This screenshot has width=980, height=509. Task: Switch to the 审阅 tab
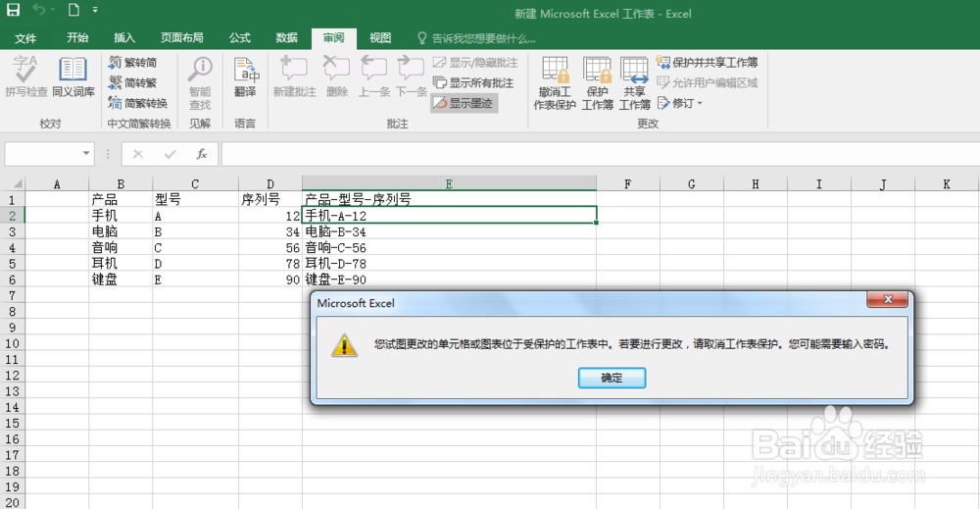pos(334,38)
